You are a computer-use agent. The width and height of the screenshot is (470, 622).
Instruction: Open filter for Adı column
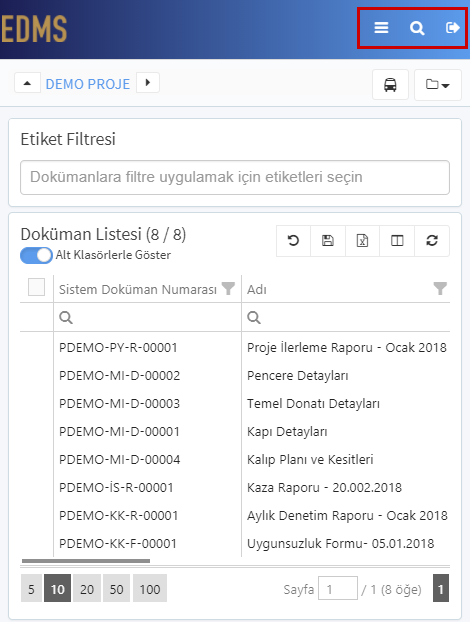tap(440, 288)
